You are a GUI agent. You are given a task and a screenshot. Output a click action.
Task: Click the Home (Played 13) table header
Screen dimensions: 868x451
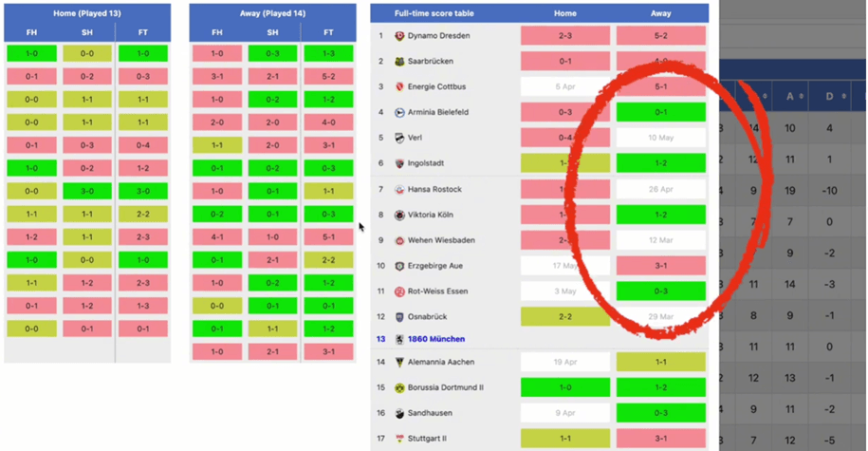pos(87,13)
